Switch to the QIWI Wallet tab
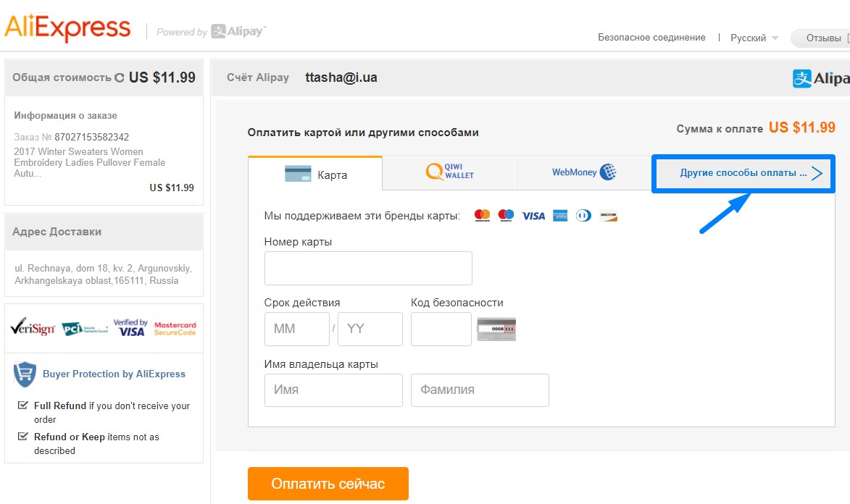The image size is (850, 504). (449, 173)
